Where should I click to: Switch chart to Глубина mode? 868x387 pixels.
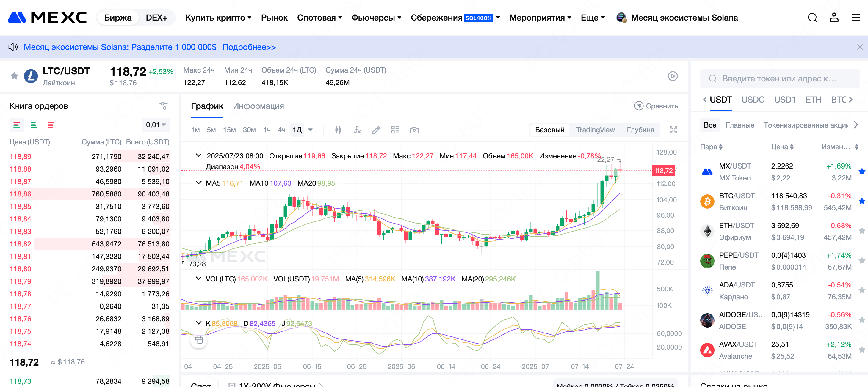click(640, 130)
